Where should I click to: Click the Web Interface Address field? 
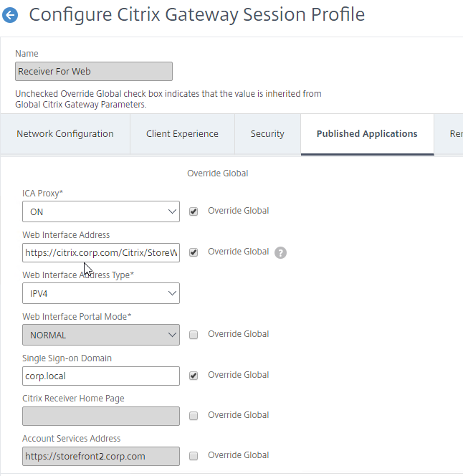[x=101, y=252]
